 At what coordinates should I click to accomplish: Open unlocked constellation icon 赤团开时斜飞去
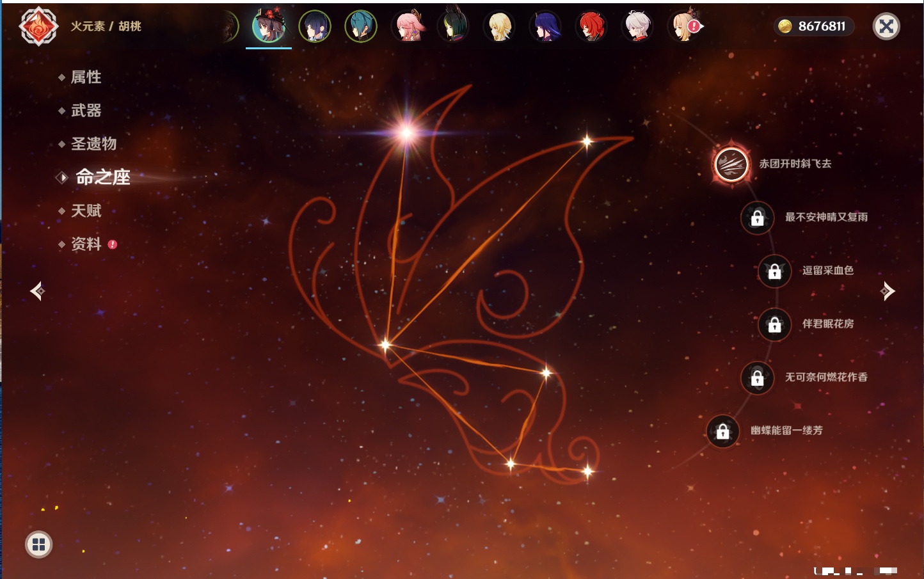(x=731, y=164)
